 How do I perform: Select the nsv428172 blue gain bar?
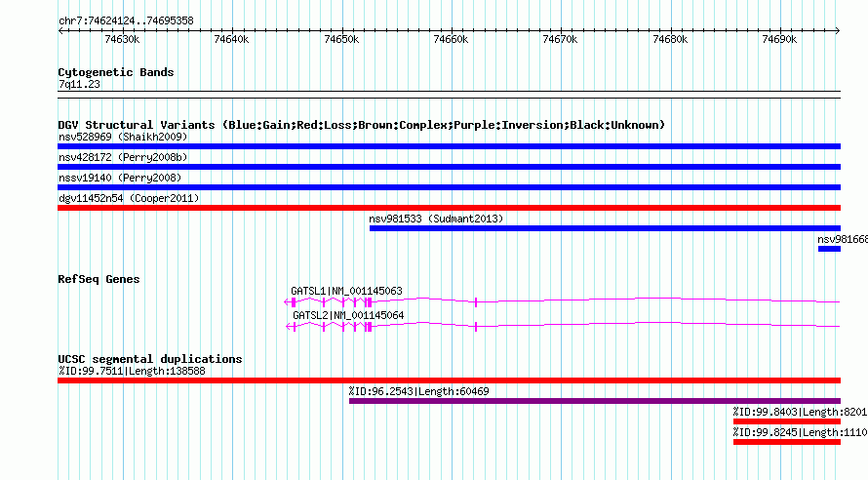[x=449, y=167]
